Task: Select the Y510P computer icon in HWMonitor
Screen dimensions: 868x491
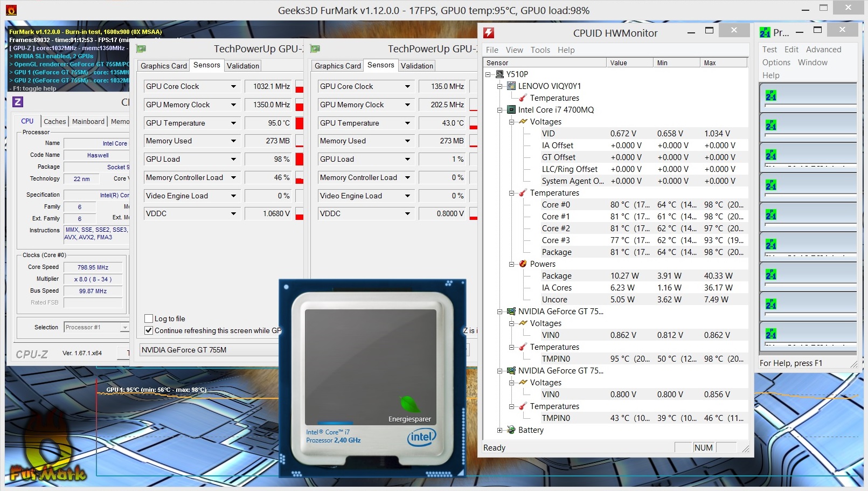Action: 499,74
